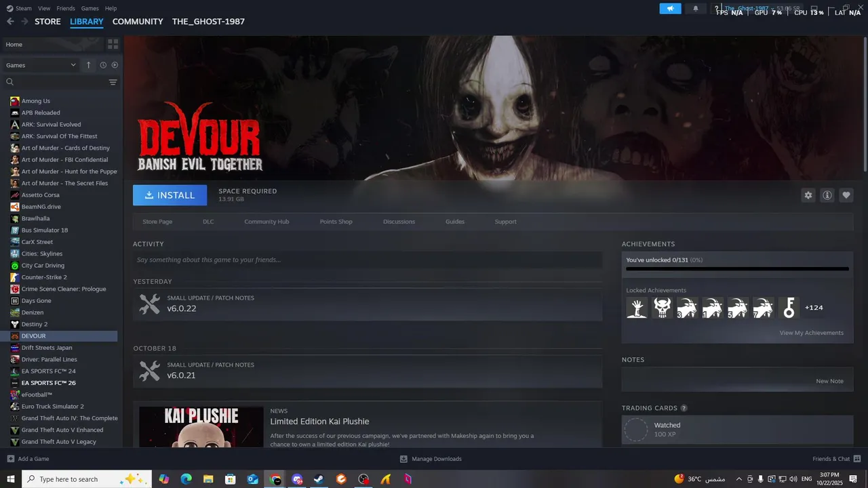868x488 pixels.
Task: Click the goat achievement marked 3
Action: coord(688,308)
